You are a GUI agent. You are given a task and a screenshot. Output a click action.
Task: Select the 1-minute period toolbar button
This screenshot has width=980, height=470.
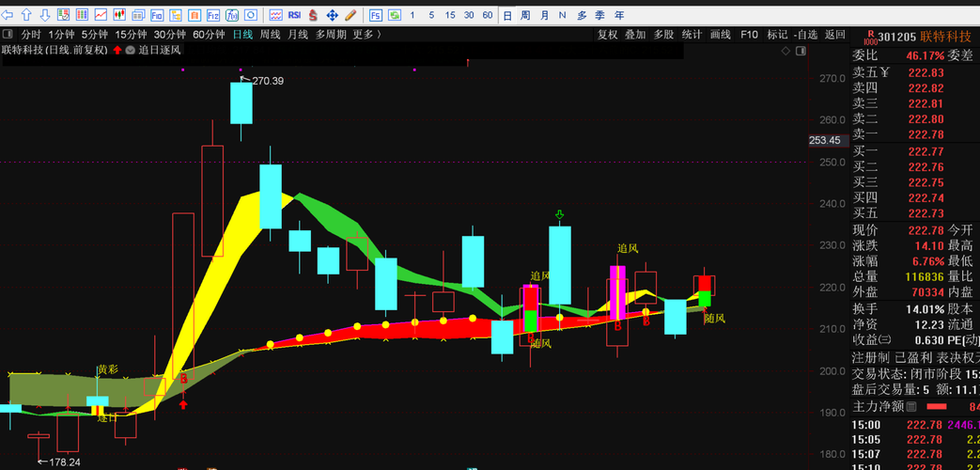click(412, 15)
